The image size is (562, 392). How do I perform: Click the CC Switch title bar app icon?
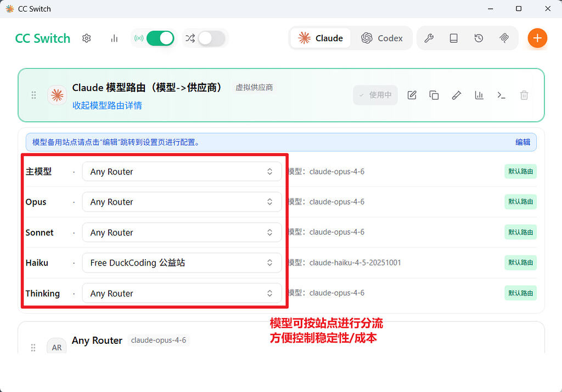pos(10,9)
